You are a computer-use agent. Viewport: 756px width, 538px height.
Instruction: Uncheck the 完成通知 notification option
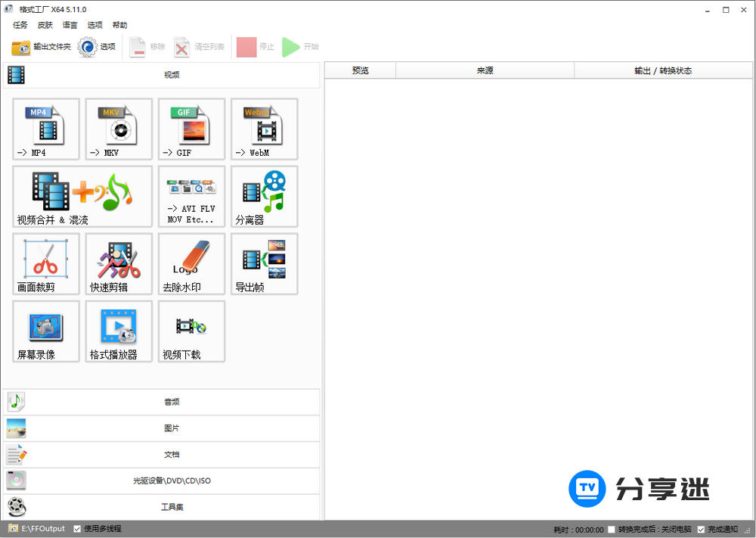700,529
